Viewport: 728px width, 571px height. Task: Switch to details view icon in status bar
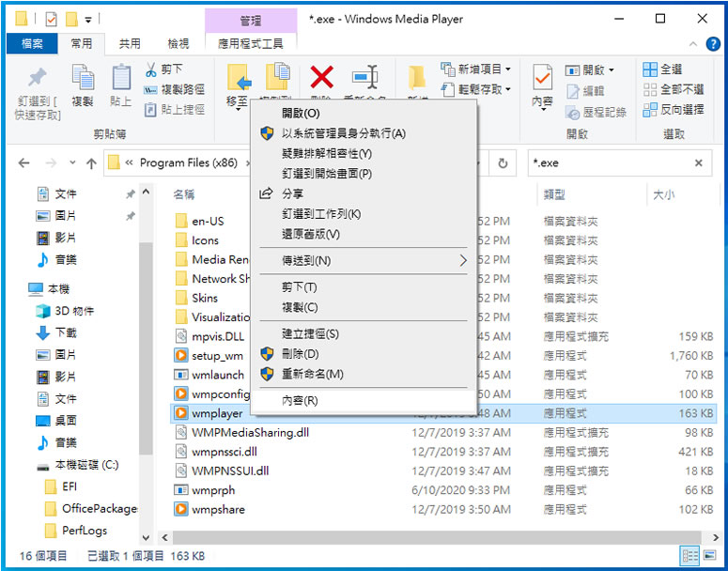click(x=689, y=556)
